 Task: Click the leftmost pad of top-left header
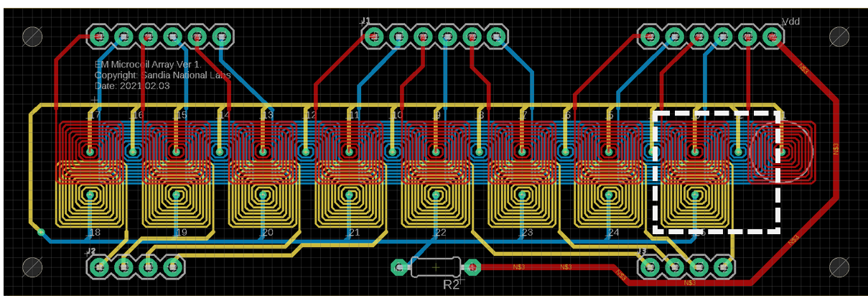[98, 36]
